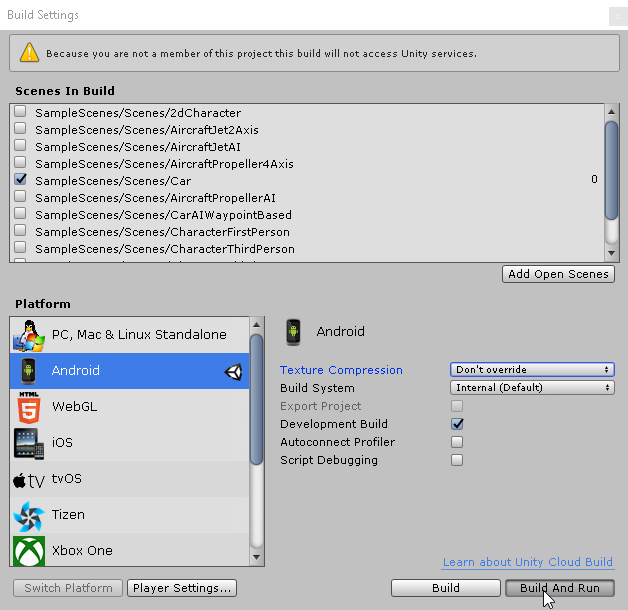
Task: Check the CarAIWaypointBased scene
Action: (x=20, y=213)
